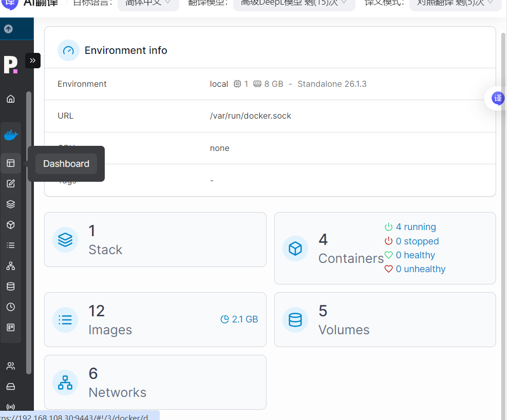Click the none value in info table
The width and height of the screenshot is (511, 420).
tap(220, 148)
